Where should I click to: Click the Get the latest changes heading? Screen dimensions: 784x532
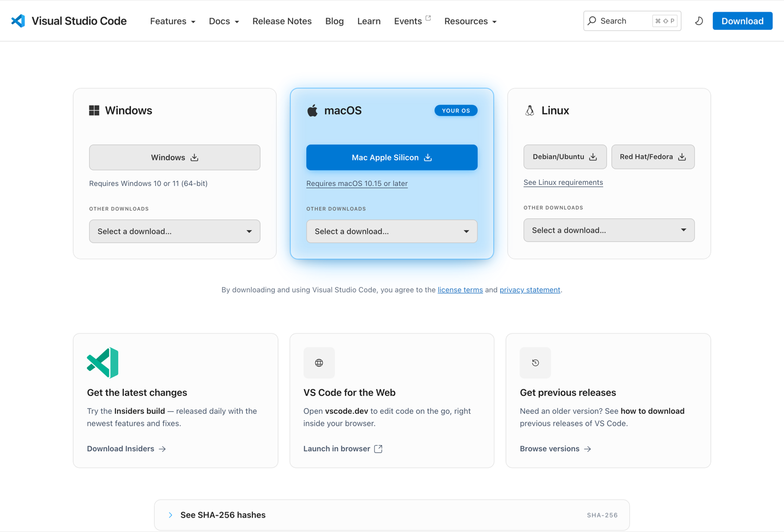click(x=137, y=392)
